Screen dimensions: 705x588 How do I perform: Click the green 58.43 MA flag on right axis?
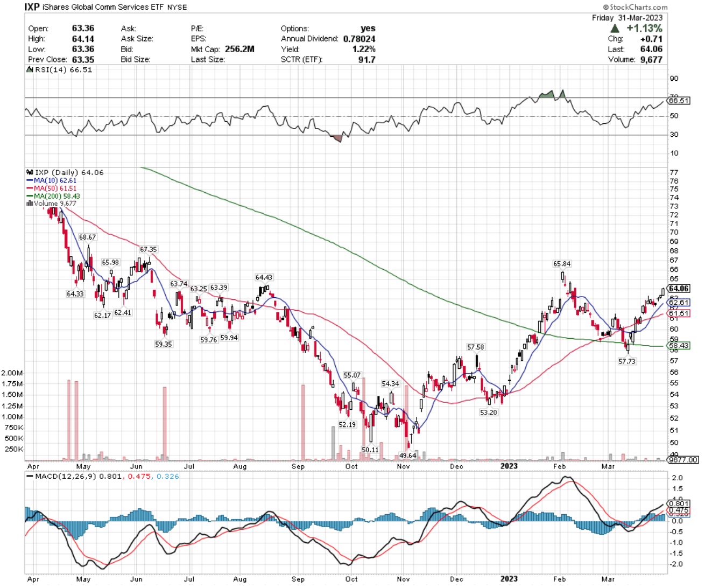[679, 346]
